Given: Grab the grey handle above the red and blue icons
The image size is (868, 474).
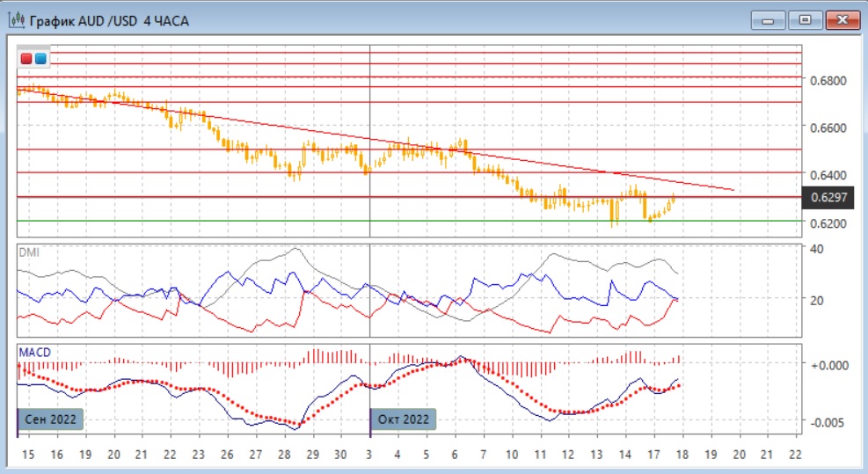Looking at the screenshot, I should coord(33,47).
